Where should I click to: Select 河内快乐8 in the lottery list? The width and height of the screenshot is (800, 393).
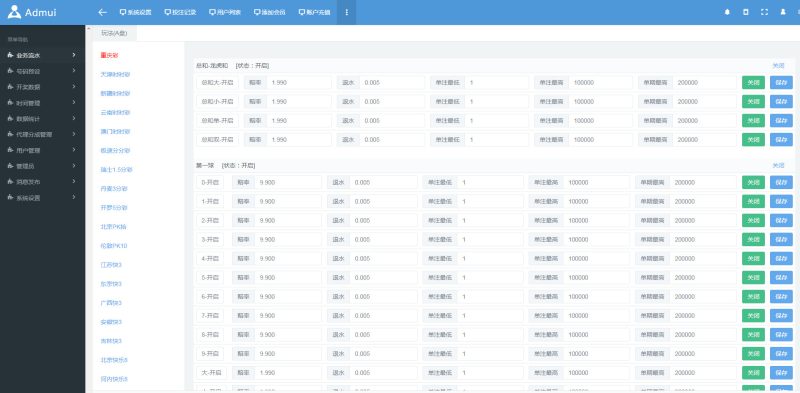point(114,379)
